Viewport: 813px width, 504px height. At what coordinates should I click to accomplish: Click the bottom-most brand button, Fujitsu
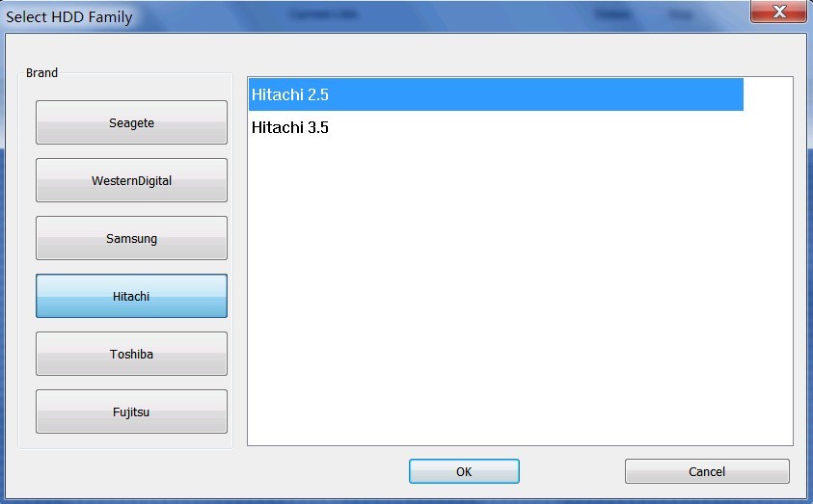131,411
